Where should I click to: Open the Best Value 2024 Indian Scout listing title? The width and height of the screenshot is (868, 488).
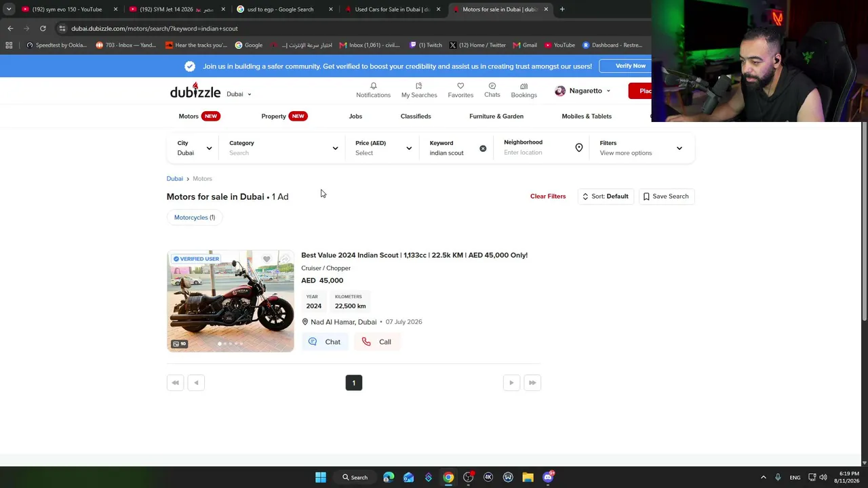pyautogui.click(x=414, y=256)
